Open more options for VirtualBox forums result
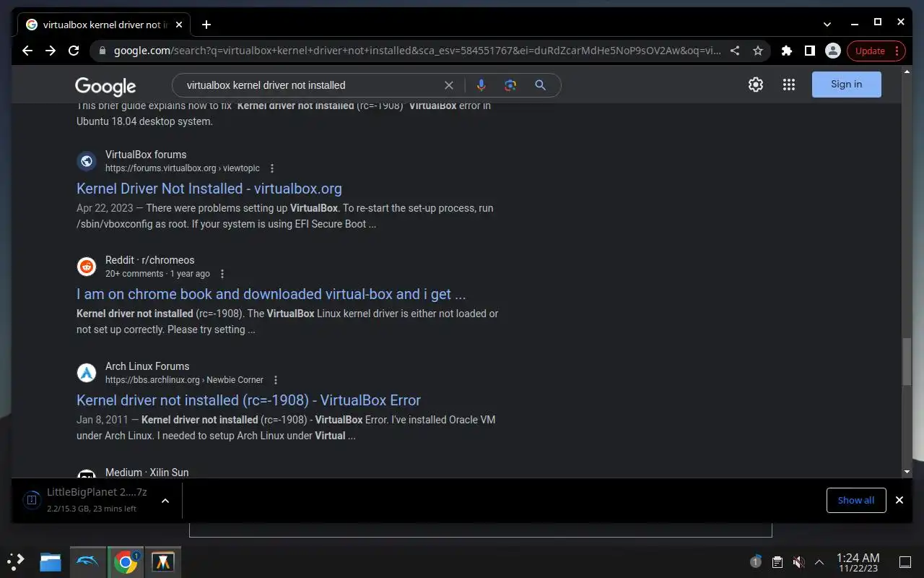This screenshot has width=924, height=578. click(272, 168)
